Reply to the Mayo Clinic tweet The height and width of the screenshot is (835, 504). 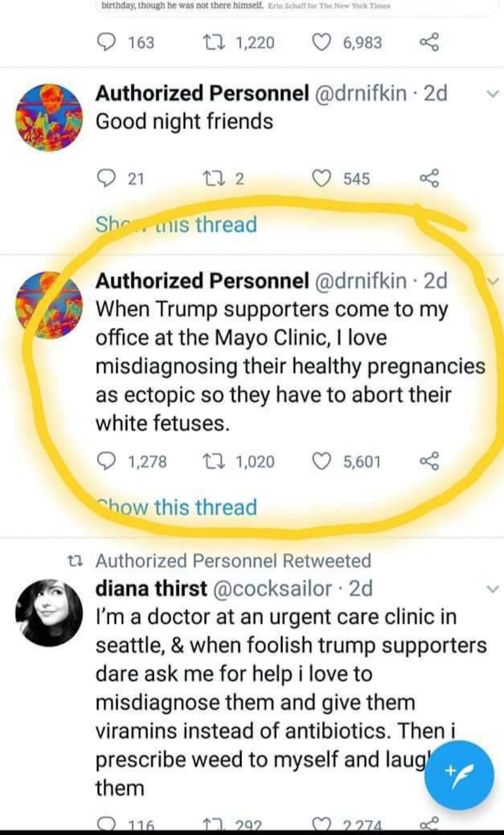[x=105, y=462]
